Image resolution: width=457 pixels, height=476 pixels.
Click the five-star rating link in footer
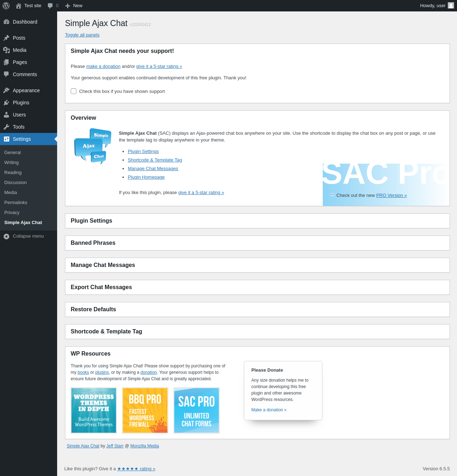coord(136,469)
